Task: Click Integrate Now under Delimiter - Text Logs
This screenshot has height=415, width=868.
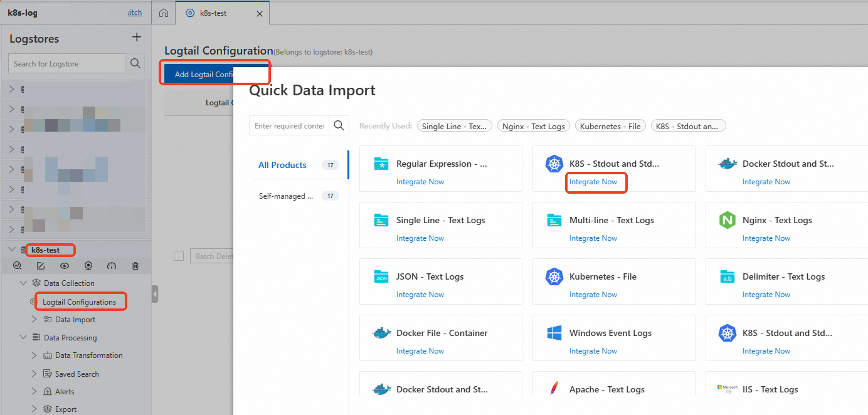Action: pos(766,295)
